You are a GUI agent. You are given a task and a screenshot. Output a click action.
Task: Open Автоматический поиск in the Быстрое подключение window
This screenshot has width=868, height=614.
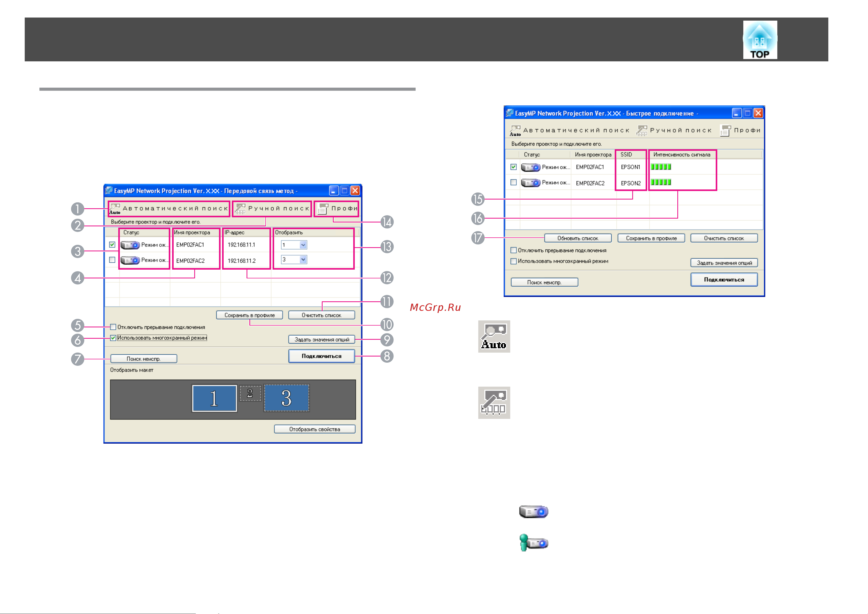[569, 130]
